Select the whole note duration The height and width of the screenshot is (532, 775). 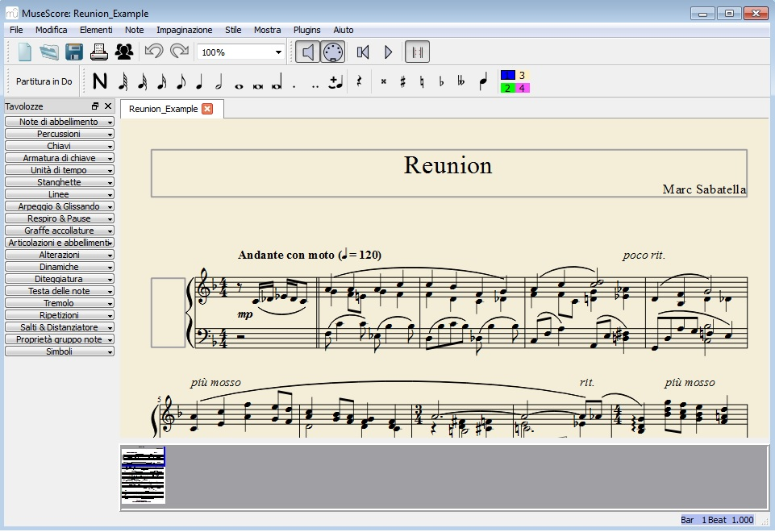click(x=239, y=86)
